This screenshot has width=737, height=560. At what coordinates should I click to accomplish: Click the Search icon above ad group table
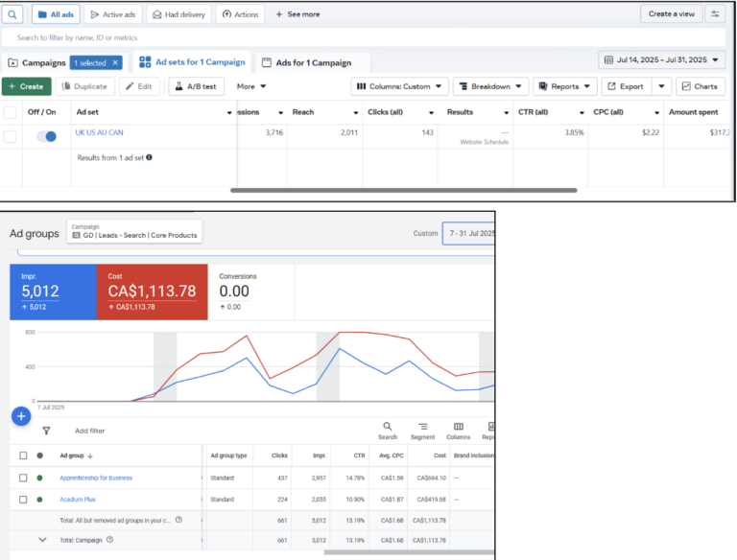(387, 431)
